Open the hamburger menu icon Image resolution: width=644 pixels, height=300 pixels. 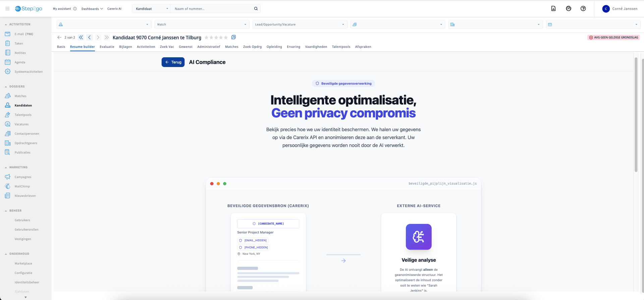tap(7, 9)
